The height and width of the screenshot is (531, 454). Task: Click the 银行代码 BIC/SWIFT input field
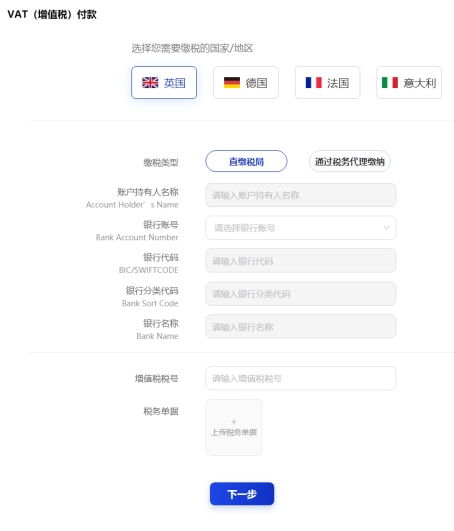point(301,261)
